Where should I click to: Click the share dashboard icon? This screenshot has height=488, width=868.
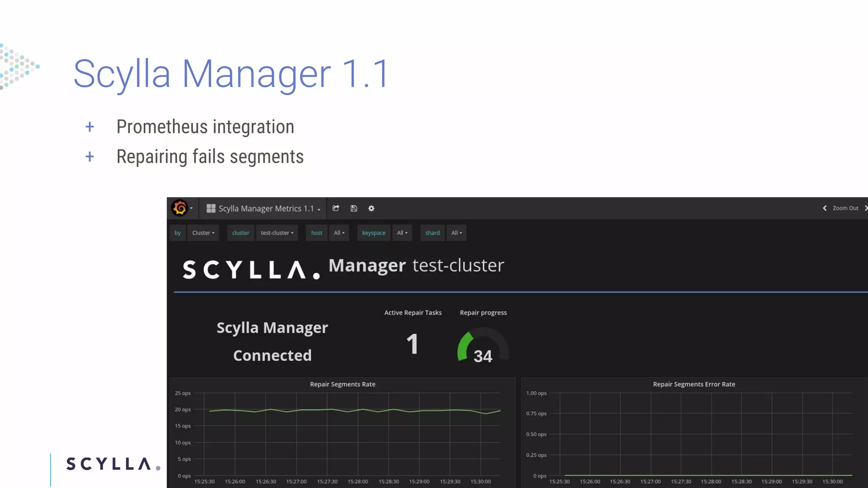pyautogui.click(x=336, y=208)
